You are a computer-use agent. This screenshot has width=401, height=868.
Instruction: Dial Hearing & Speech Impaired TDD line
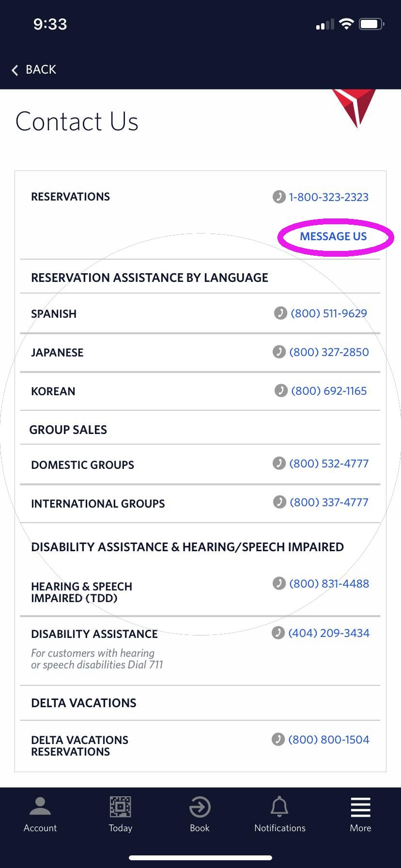tap(329, 584)
